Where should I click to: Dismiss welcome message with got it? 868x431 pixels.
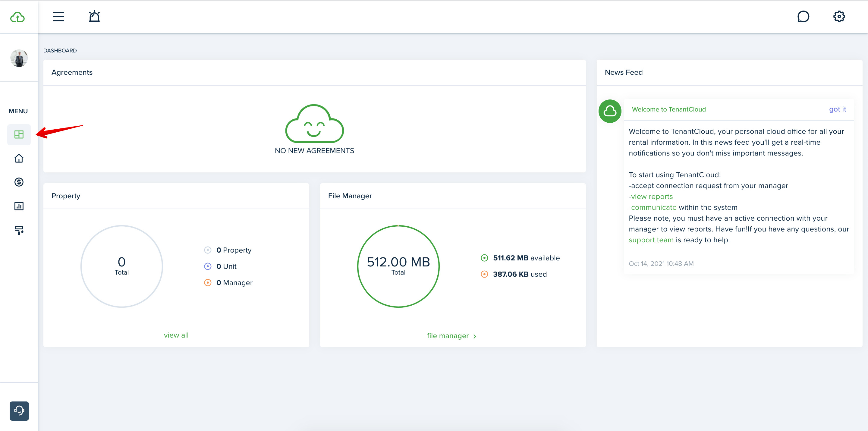(x=837, y=109)
